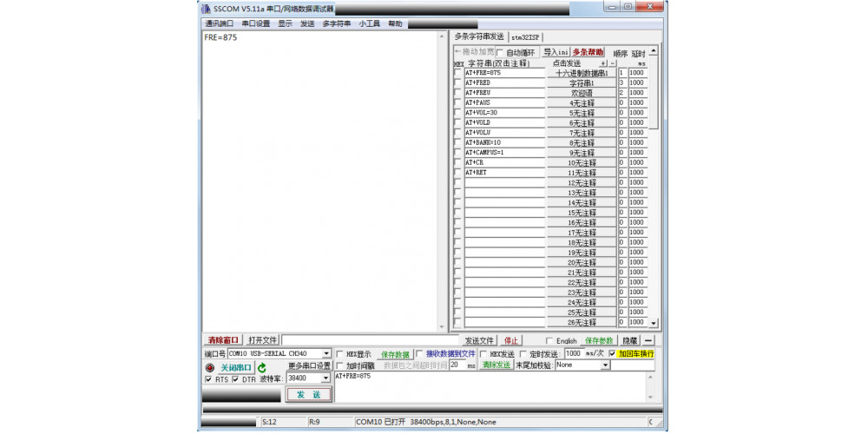Expand the 末尾加校验 None dropdown
This screenshot has height=434, width=868.
[x=604, y=365]
